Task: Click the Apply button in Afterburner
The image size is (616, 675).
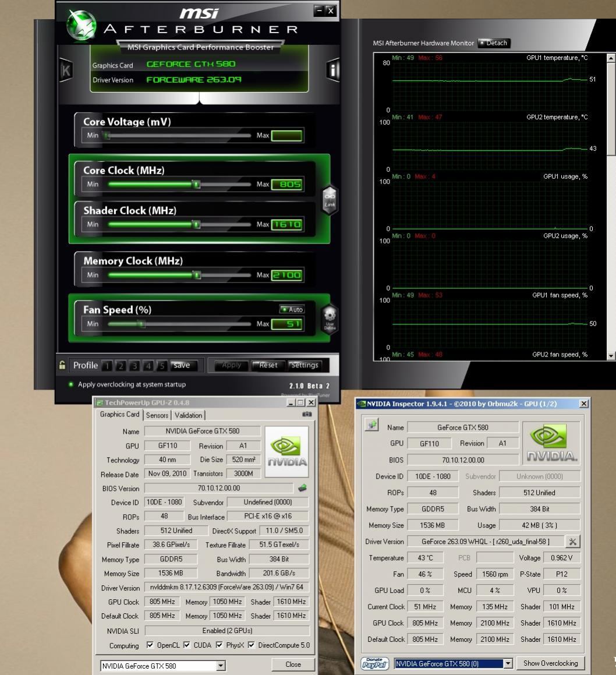Action: tap(231, 366)
